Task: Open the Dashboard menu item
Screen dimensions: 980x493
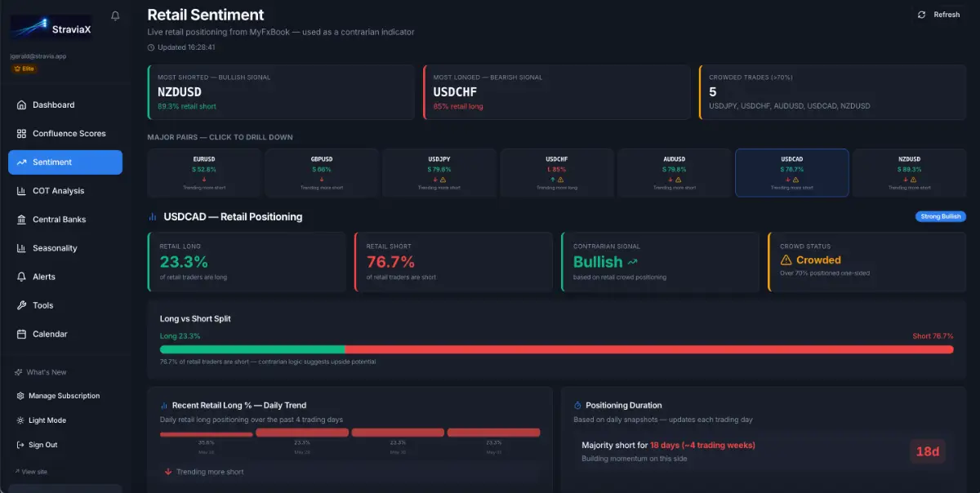Action: 65,104
